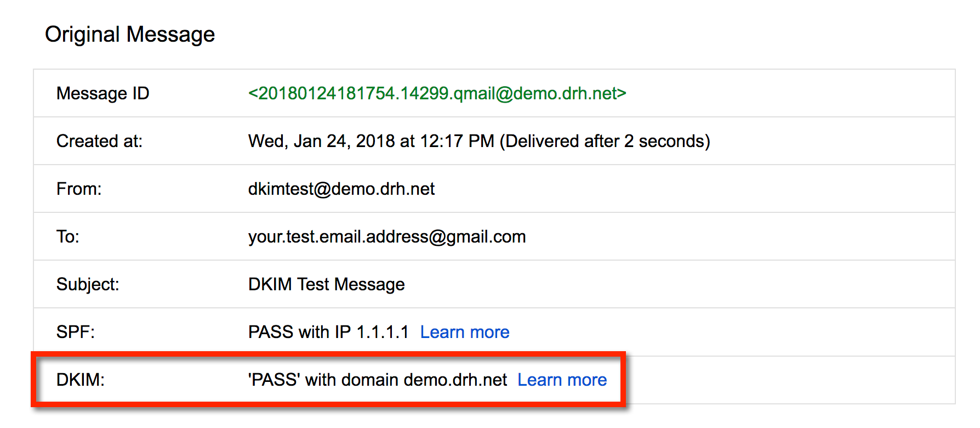Click the 'PASS' DKIM result text

tap(274, 380)
